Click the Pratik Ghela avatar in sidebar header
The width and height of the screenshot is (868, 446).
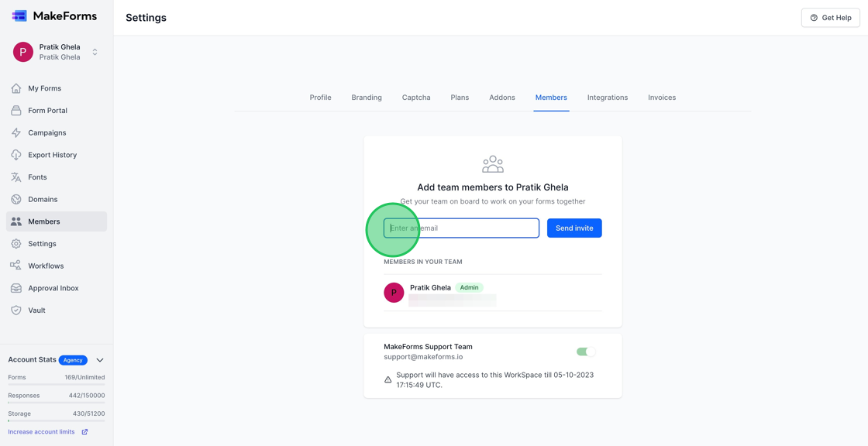click(x=22, y=52)
